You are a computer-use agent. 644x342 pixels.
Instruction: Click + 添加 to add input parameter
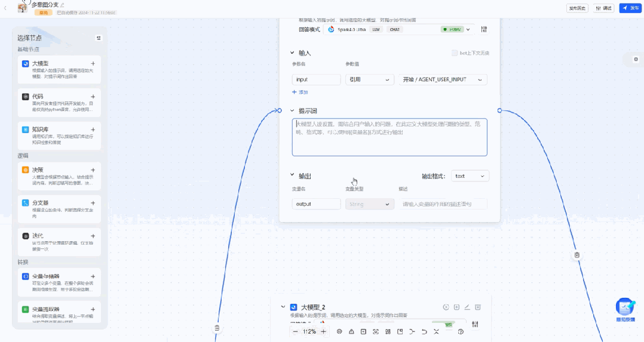(x=300, y=93)
